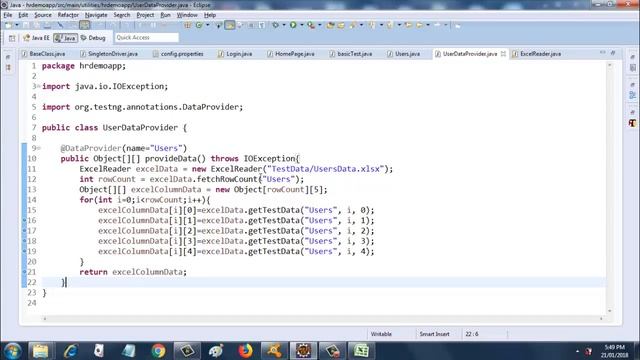Click the Debug bug toolbar icon
Screen dimensions: 640x360
coord(275,25)
